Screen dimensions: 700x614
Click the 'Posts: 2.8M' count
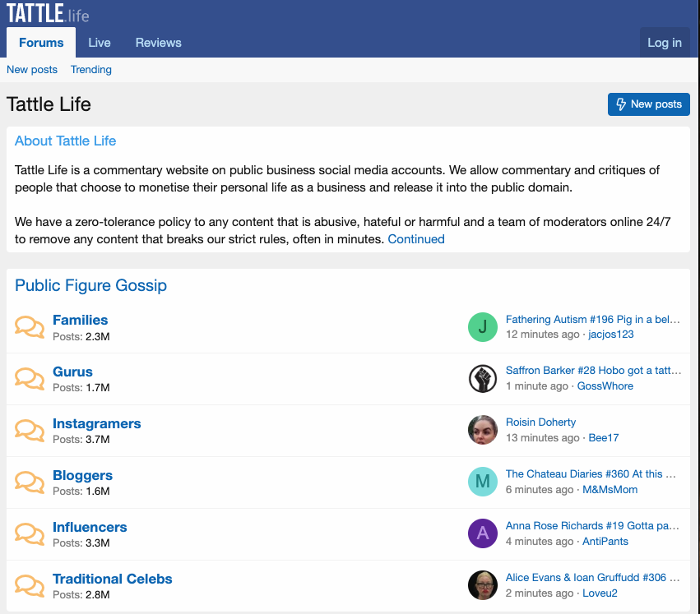point(81,595)
